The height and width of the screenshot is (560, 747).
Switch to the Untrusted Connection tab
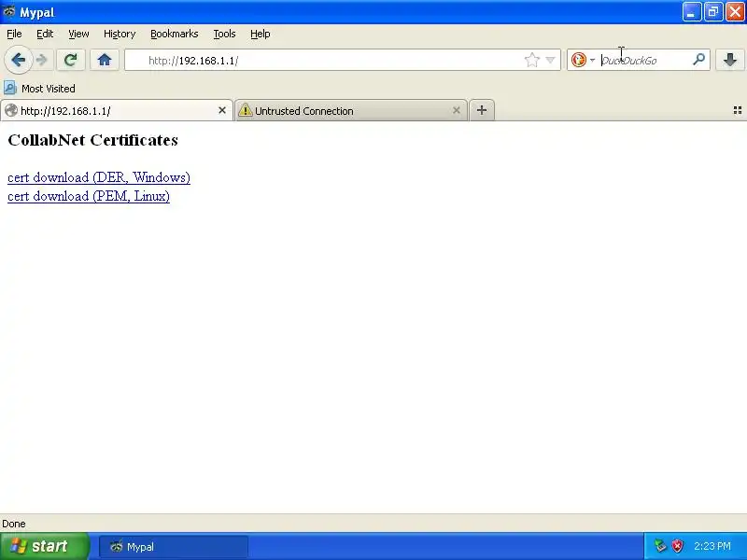coord(351,110)
